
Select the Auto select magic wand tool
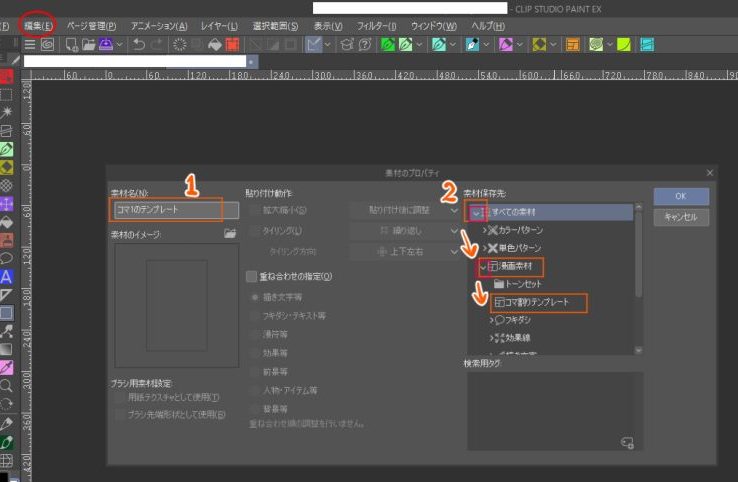point(6,112)
